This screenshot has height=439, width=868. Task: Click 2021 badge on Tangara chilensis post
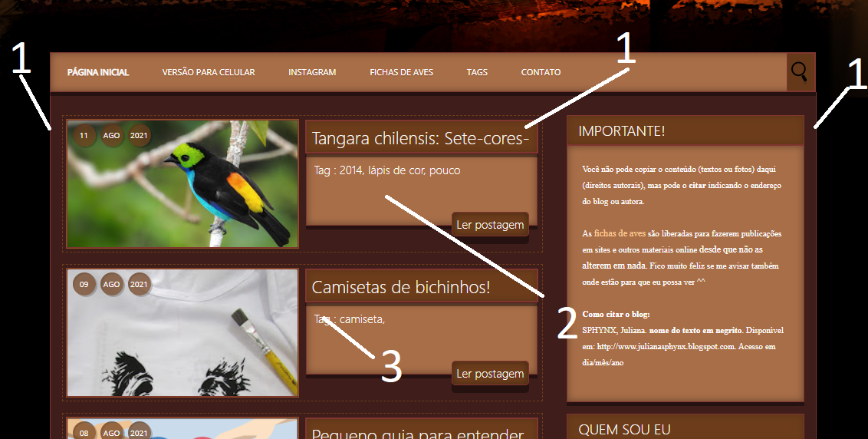(x=139, y=135)
